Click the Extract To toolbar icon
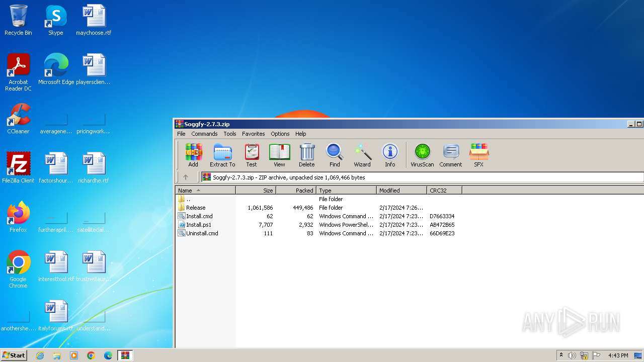Image resolution: width=644 pixels, height=362 pixels. (222, 155)
